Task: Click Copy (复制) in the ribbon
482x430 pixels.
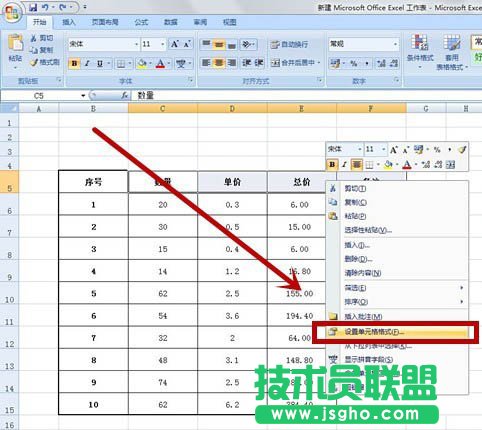Action: (x=42, y=50)
